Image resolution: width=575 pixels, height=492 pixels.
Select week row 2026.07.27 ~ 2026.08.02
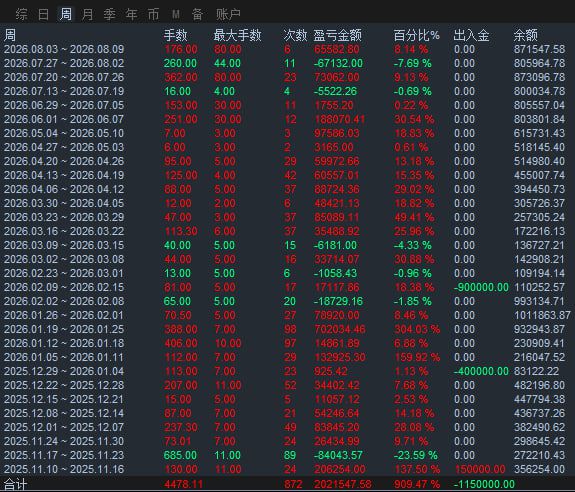coord(288,63)
